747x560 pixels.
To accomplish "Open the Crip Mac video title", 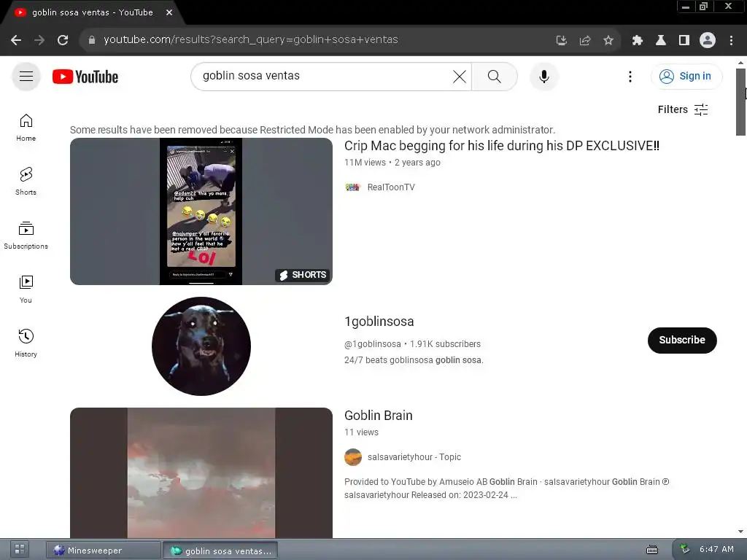I will click(x=502, y=146).
